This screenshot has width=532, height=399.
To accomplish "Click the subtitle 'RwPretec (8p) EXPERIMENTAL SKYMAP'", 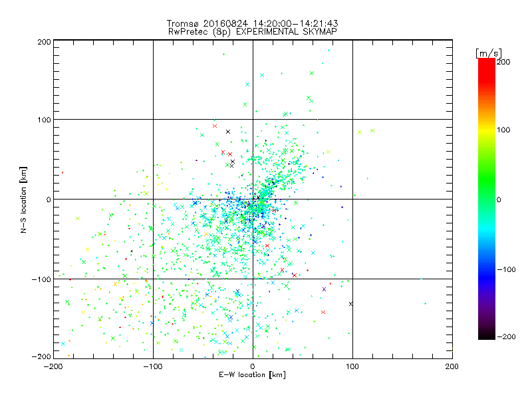I will pyautogui.click(x=252, y=32).
